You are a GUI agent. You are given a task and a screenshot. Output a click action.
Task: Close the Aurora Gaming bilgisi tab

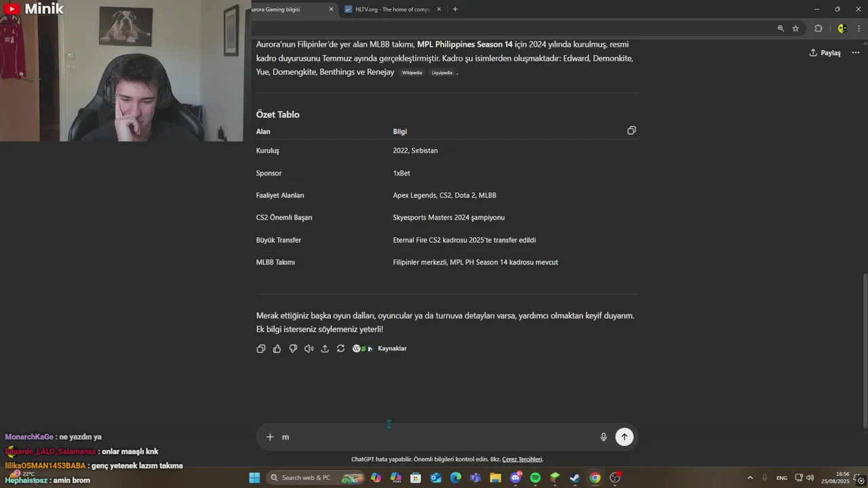[331, 9]
